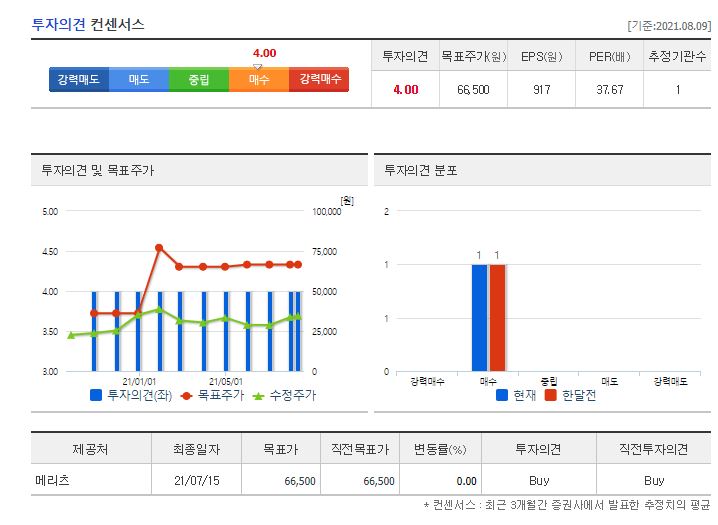Click the EPS(원) column header
The image size is (718, 525).
tap(541, 56)
